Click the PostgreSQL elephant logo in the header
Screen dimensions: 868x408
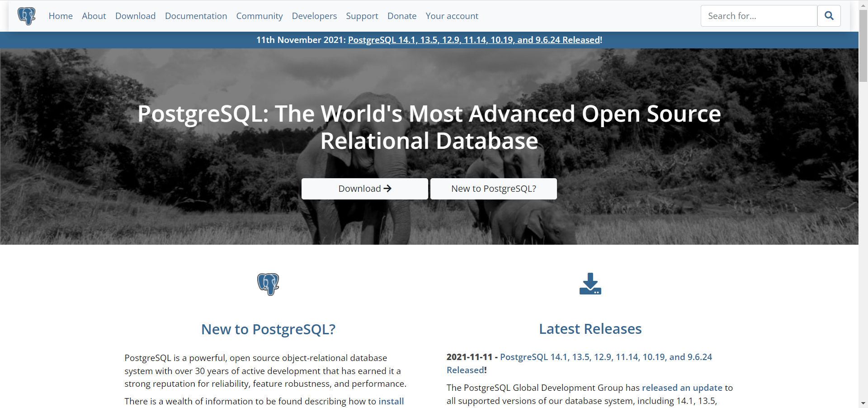pos(27,16)
